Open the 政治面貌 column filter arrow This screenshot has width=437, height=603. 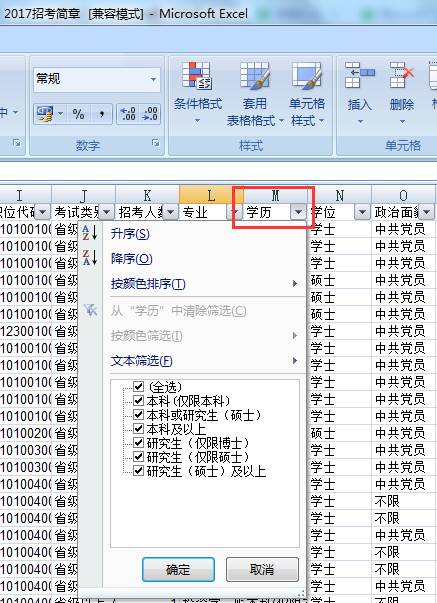pyautogui.click(x=426, y=212)
